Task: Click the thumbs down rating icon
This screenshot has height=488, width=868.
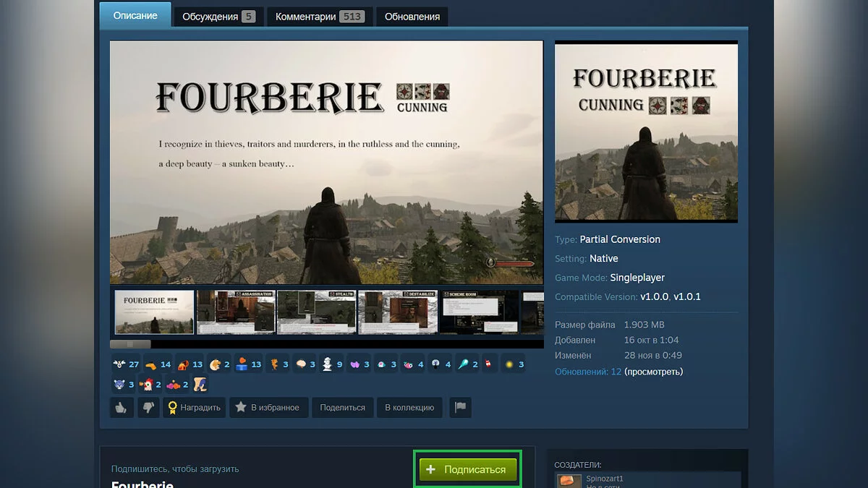Action: [148, 408]
